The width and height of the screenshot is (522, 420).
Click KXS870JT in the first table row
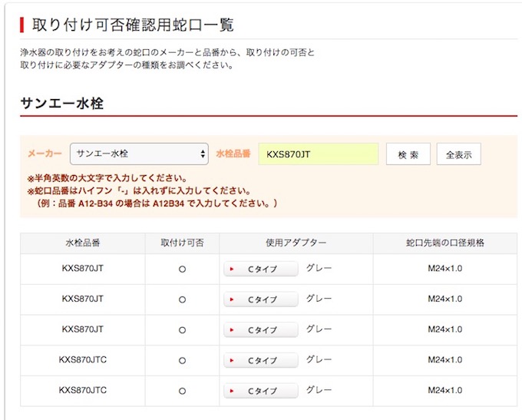pyautogui.click(x=83, y=269)
